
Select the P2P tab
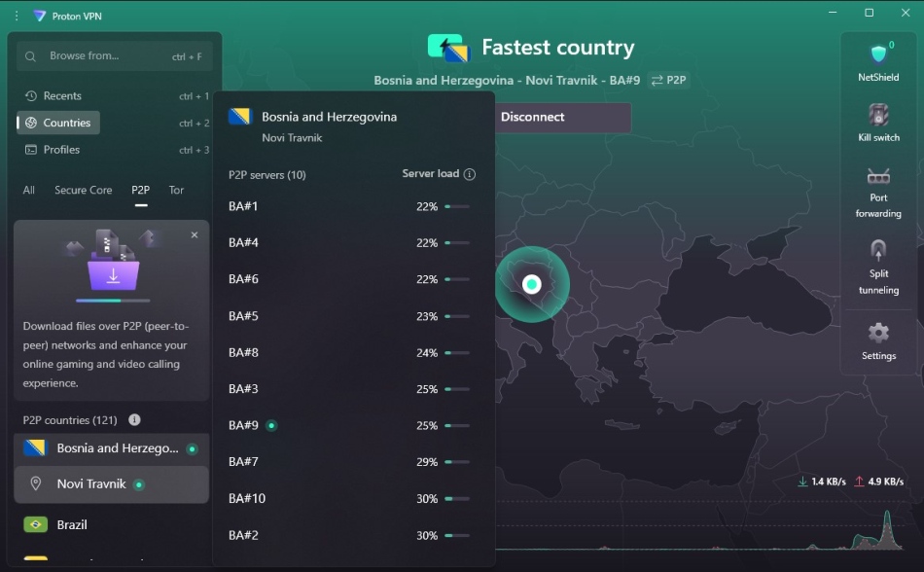point(140,190)
